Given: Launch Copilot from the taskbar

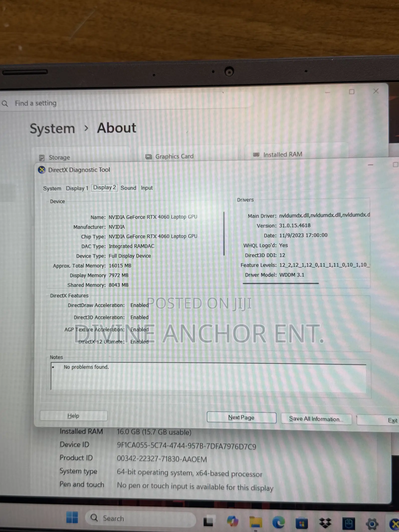Looking at the screenshot, I should click(x=232, y=521).
